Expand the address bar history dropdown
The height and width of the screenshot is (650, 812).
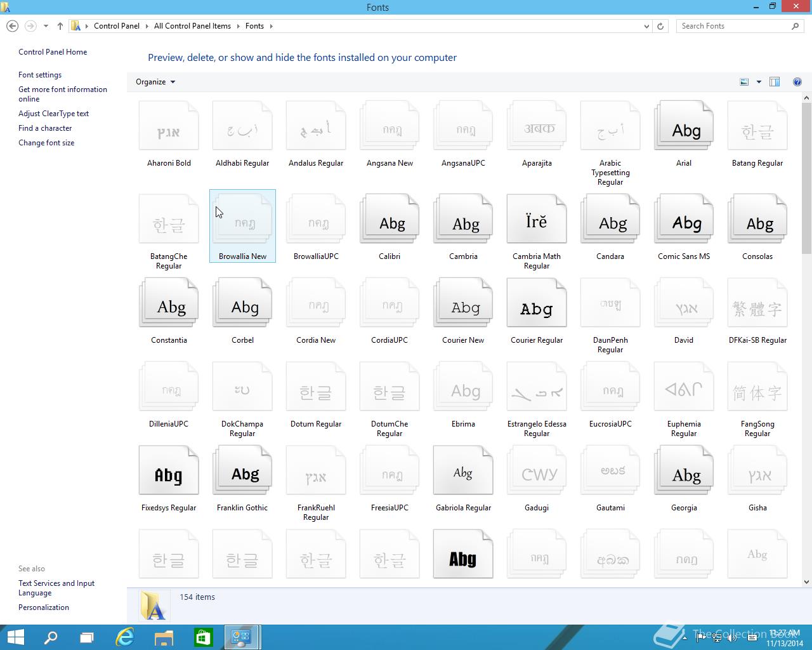pos(646,26)
